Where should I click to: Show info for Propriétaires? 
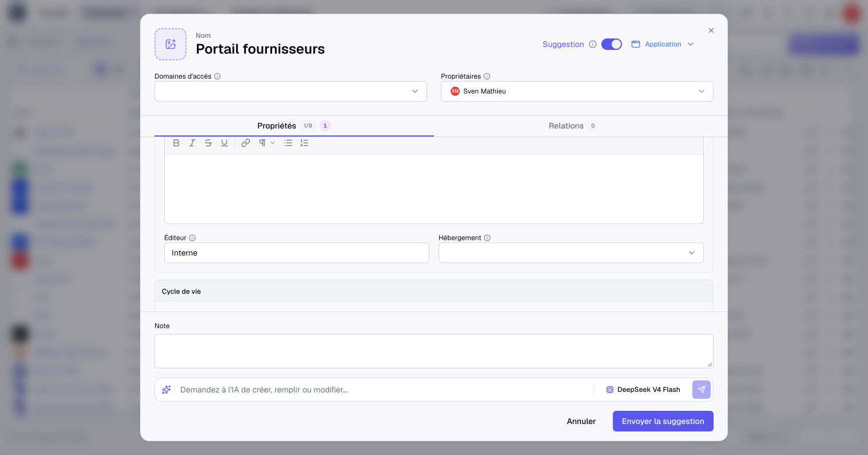[x=487, y=76]
